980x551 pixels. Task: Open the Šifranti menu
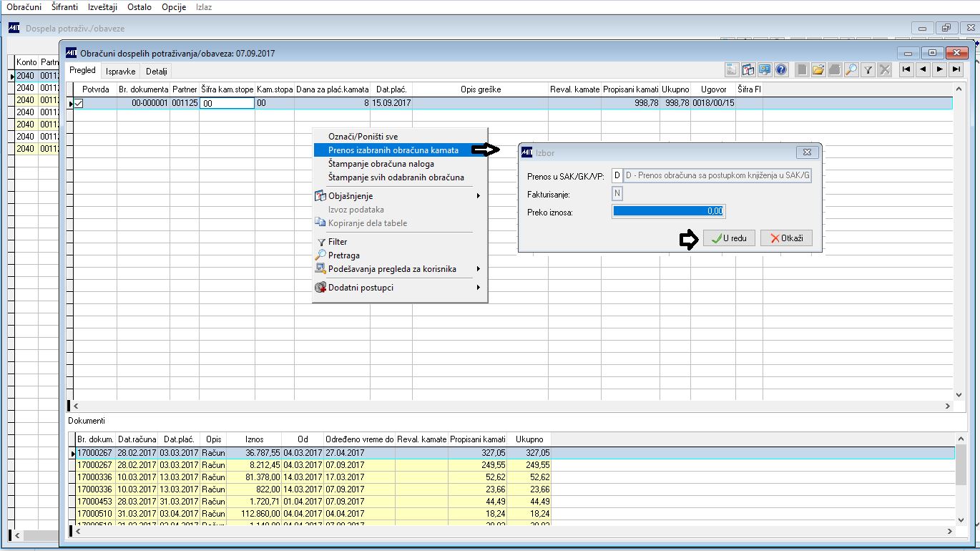(66, 7)
